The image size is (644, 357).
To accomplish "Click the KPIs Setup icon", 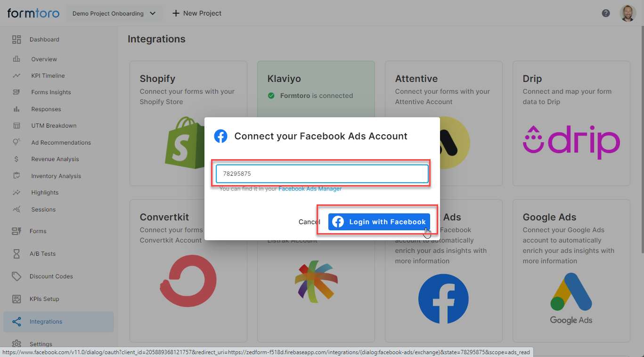I will point(16,299).
